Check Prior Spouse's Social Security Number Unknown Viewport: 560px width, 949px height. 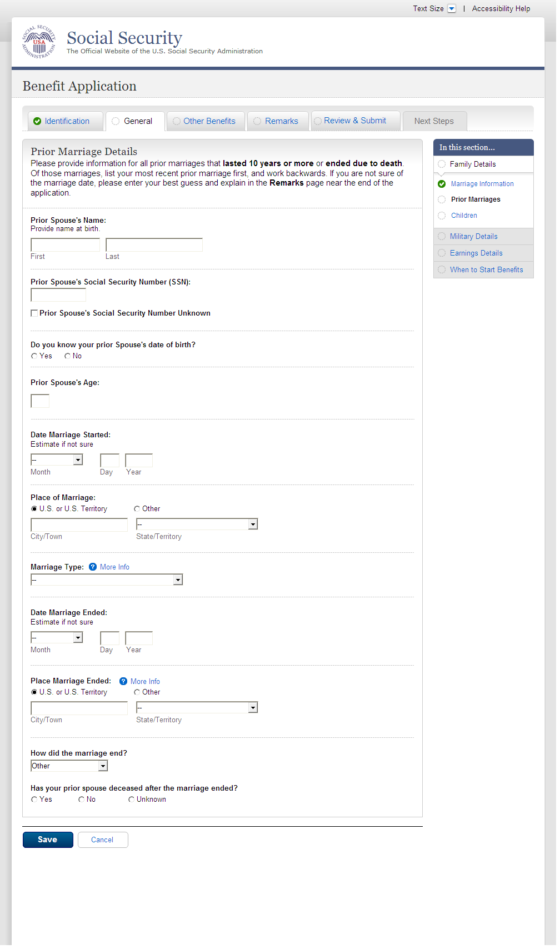click(x=34, y=313)
